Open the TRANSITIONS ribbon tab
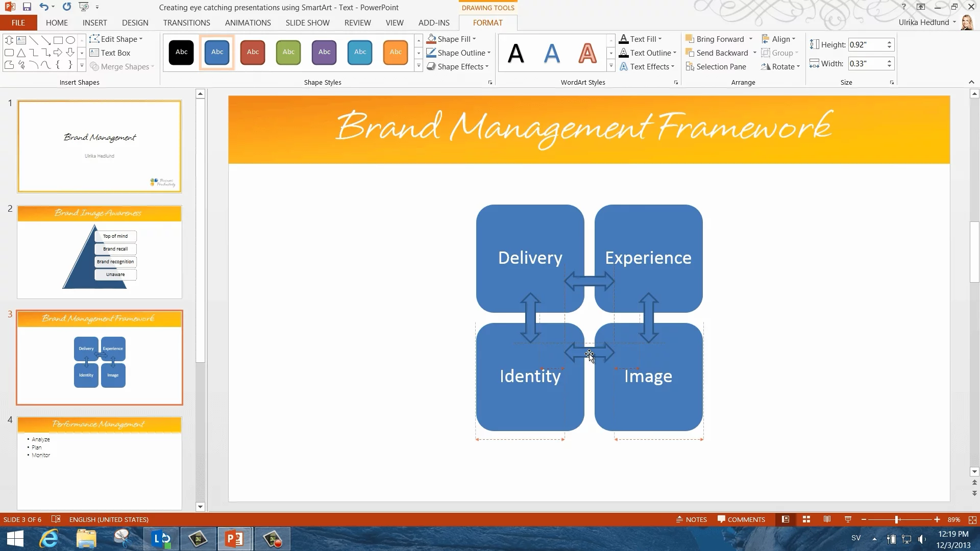The image size is (980, 551). [x=186, y=23]
